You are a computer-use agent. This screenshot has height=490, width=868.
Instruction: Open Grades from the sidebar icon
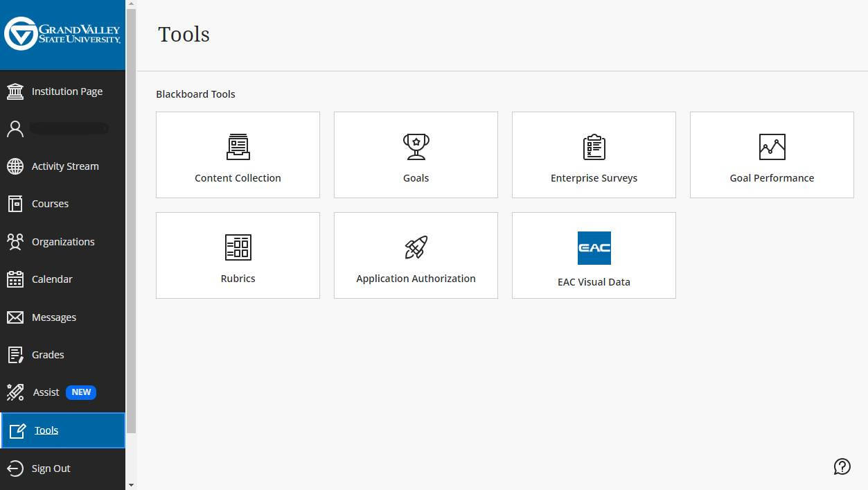(48, 354)
